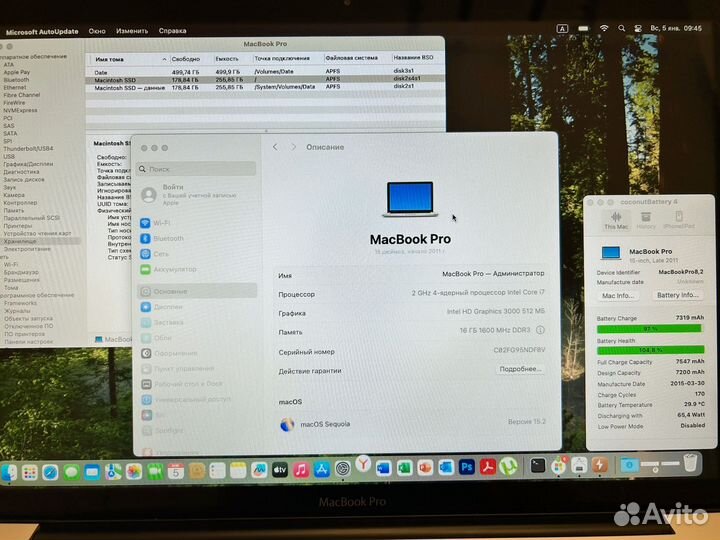Click the Подробнее... warranty button

520,369
